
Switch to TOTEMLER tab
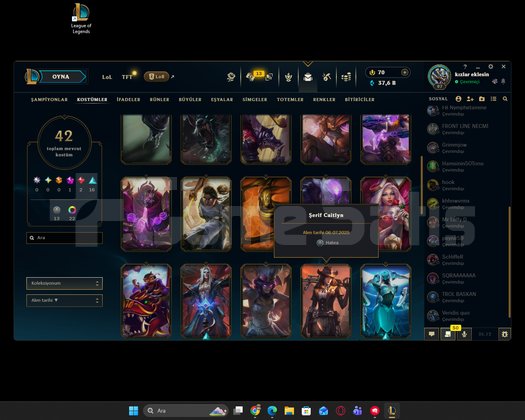tap(290, 99)
